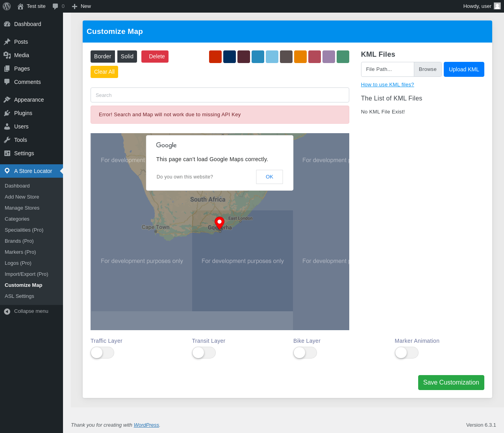Open the WordPress footer link
This screenshot has width=504, height=433.
pos(146,425)
